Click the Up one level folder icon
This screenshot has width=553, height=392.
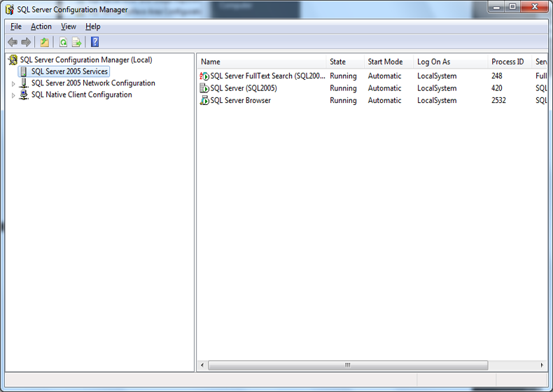45,42
